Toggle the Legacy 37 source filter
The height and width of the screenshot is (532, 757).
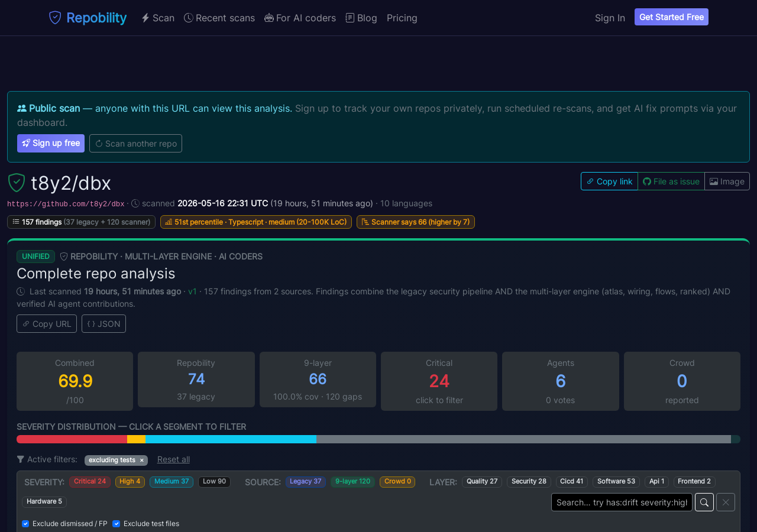(306, 482)
